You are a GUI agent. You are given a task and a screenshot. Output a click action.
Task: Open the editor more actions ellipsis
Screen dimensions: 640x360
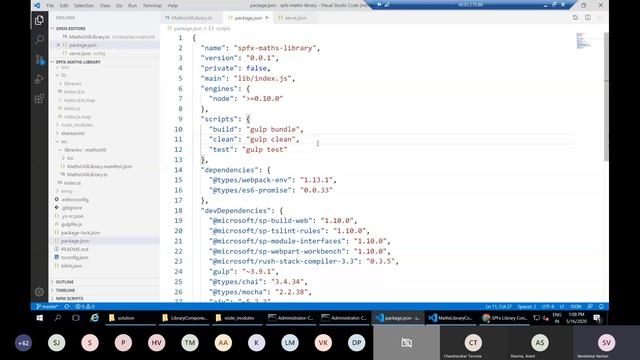(x=600, y=18)
